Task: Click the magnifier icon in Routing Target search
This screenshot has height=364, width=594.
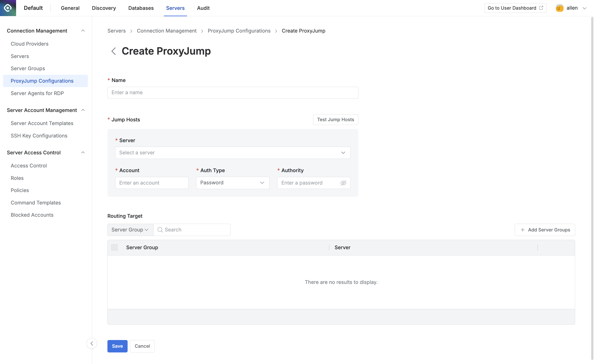Action: (x=160, y=230)
